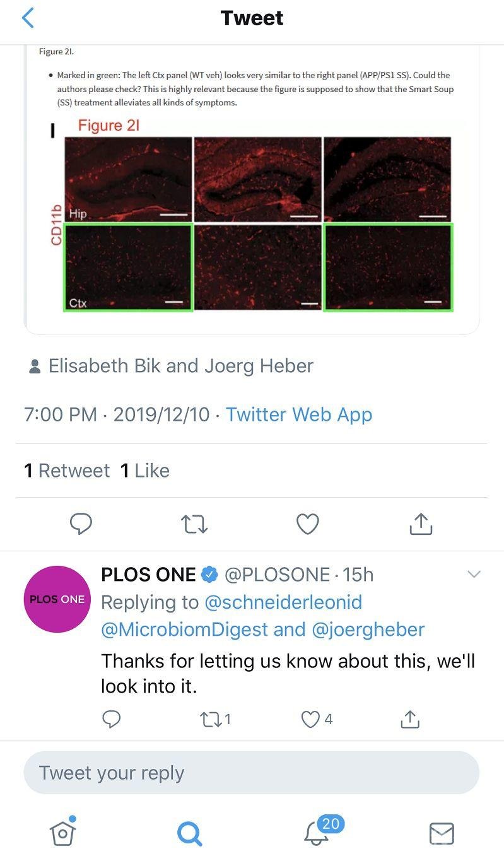Open the PLOS ONE reply options chevron
Screen dimensions: 504x861
click(x=473, y=574)
